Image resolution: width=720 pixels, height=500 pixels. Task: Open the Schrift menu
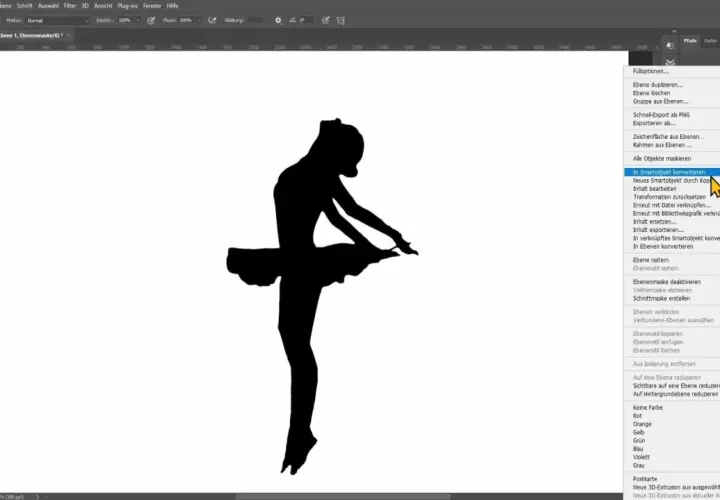(x=24, y=6)
